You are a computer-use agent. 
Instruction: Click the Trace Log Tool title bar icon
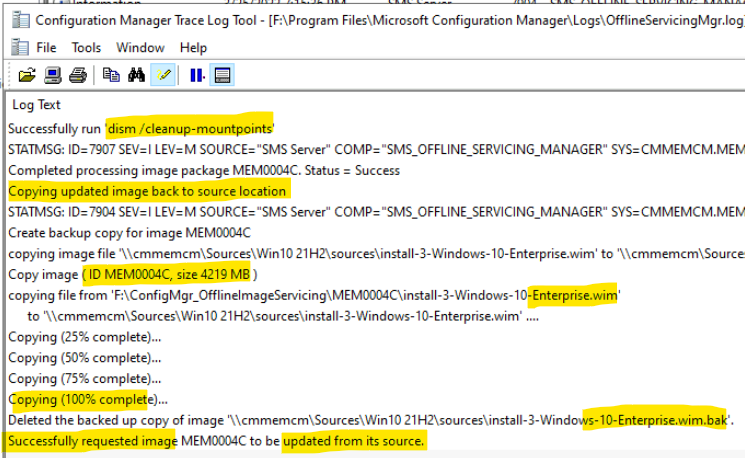pyautogui.click(x=20, y=20)
